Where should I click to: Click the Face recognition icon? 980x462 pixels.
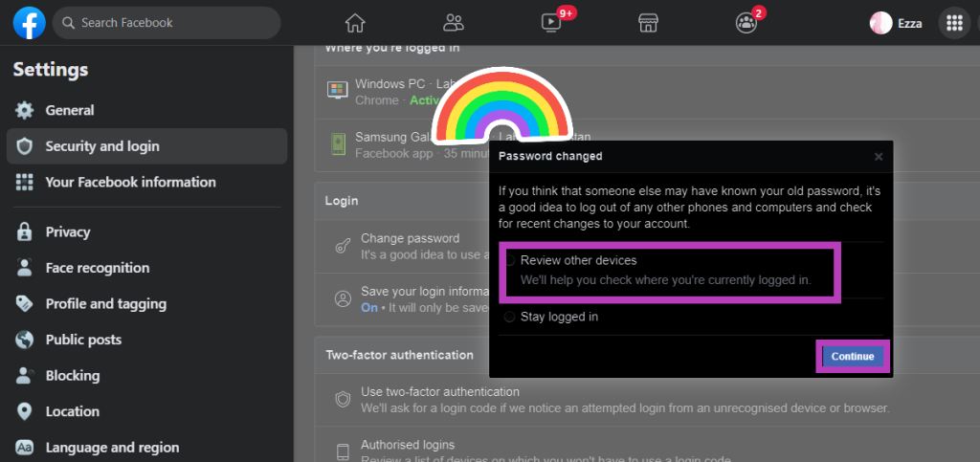24,268
